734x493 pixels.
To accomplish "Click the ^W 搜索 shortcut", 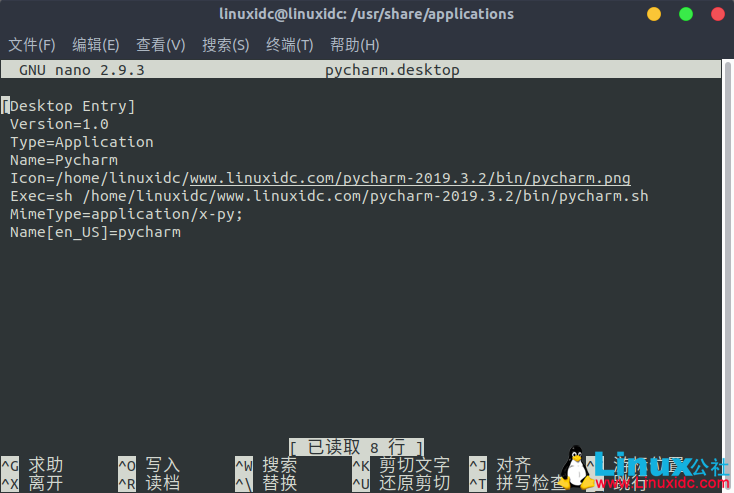I will [x=266, y=465].
